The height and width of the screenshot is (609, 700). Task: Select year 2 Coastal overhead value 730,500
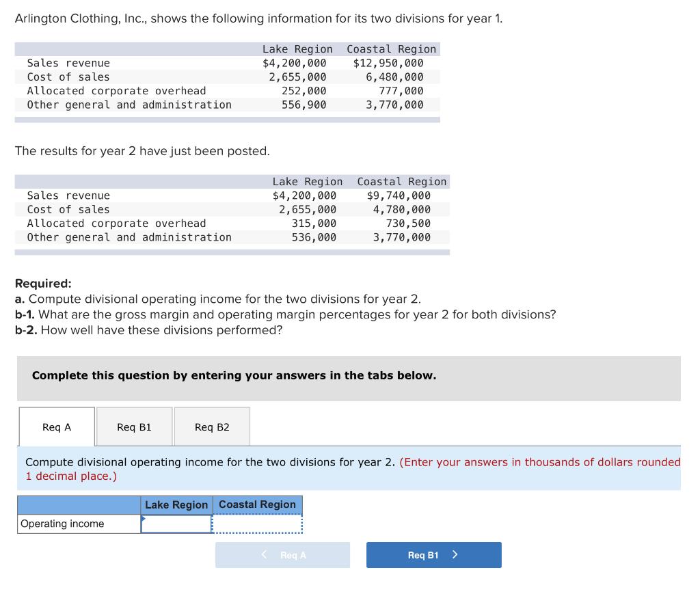tap(408, 224)
